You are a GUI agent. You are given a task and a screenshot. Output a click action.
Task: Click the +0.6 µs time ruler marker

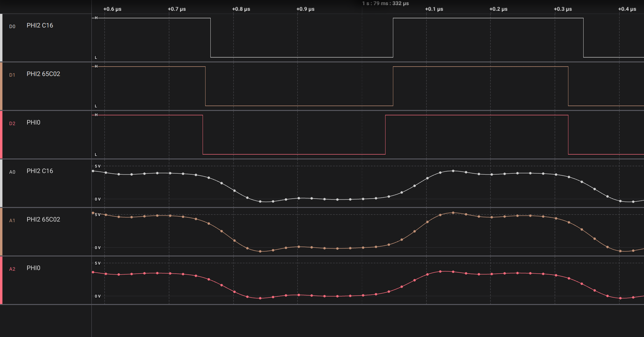[x=112, y=9]
